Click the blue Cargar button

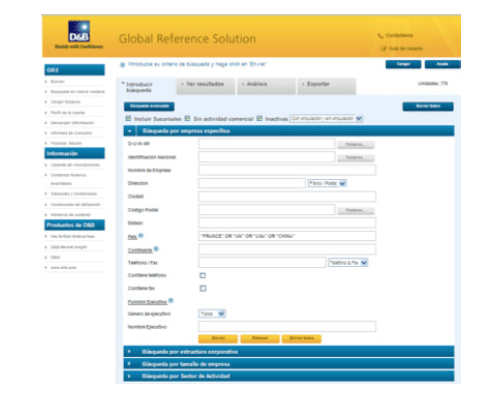[403, 64]
